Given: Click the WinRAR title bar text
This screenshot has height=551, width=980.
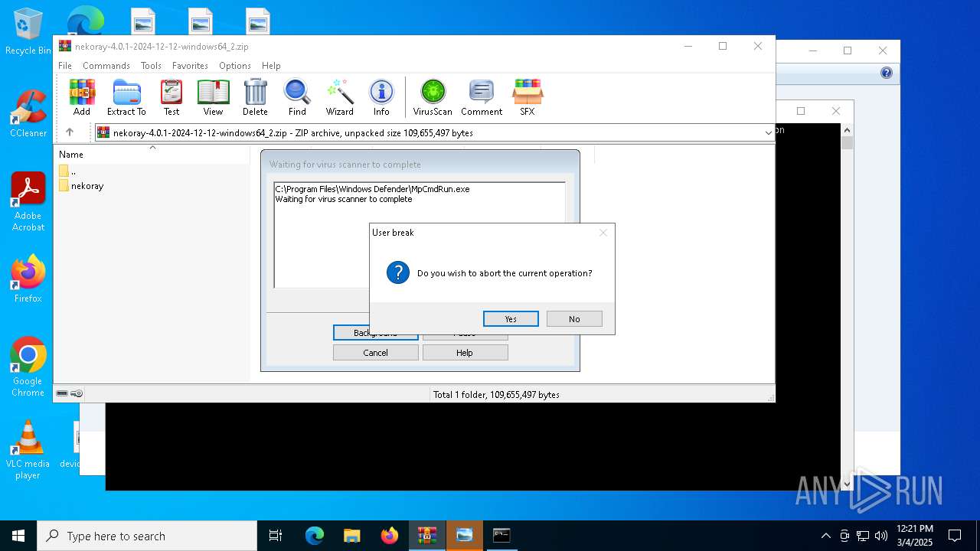Looking at the screenshot, I should tap(162, 47).
